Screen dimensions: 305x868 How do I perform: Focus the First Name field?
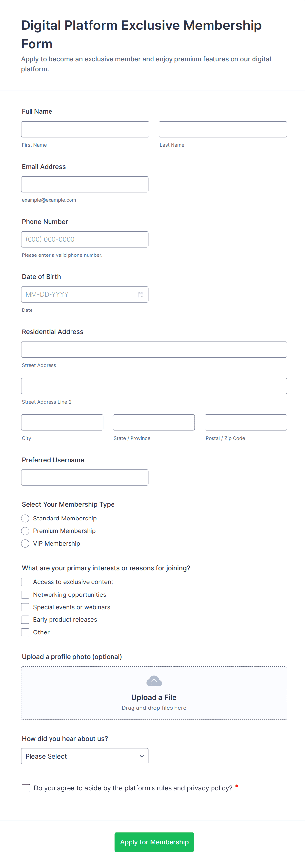pos(85,129)
